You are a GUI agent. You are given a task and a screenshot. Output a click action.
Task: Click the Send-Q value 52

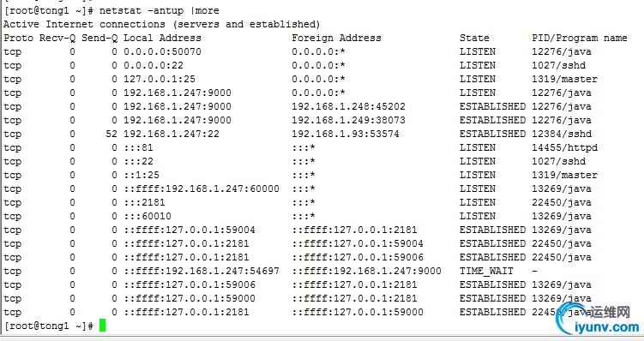coord(111,135)
